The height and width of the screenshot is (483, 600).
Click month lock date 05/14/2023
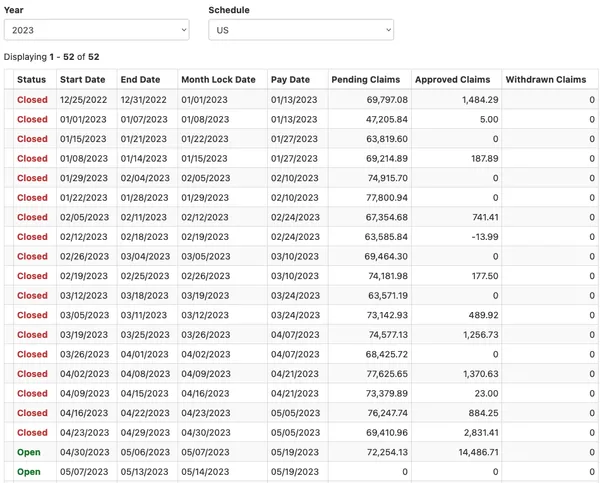click(x=206, y=471)
